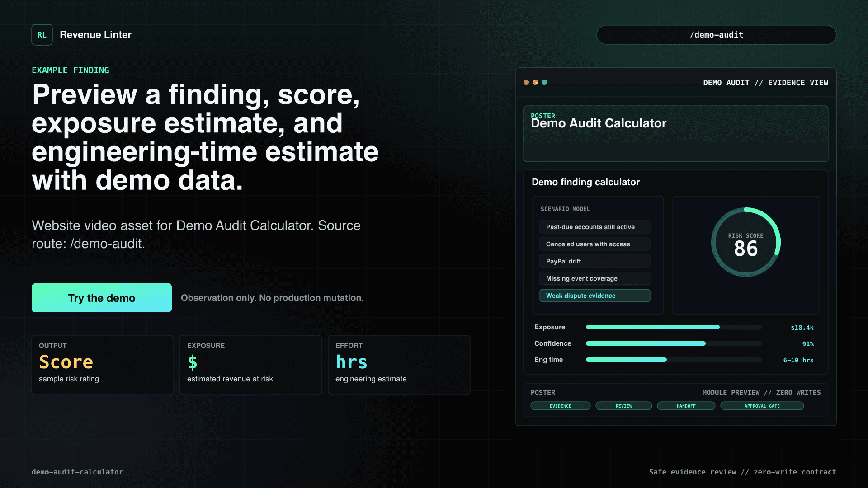
Task: Click the Risk Score 86 gauge
Action: 745,242
